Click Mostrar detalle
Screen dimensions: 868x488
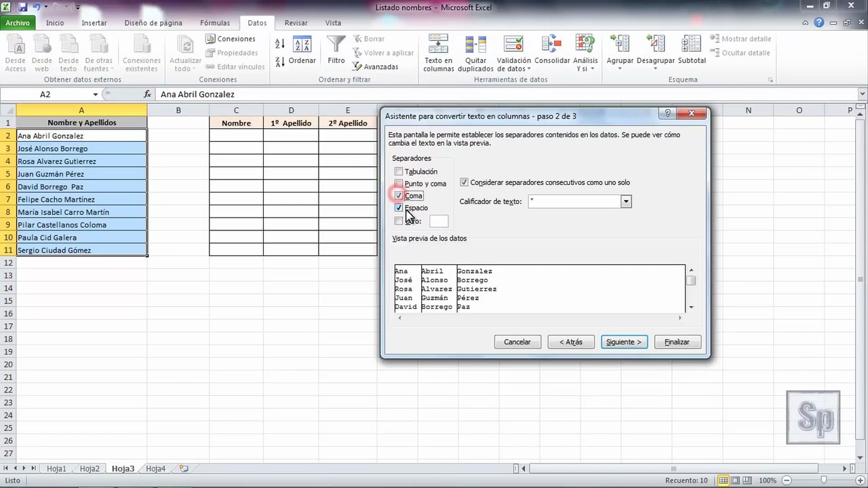(740, 39)
